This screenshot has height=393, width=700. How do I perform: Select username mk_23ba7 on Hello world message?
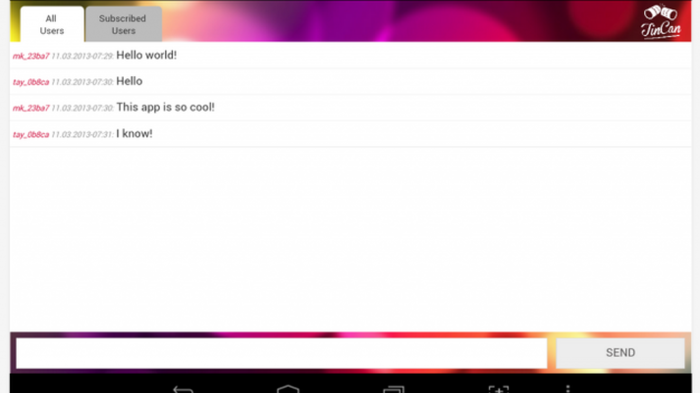tap(31, 56)
